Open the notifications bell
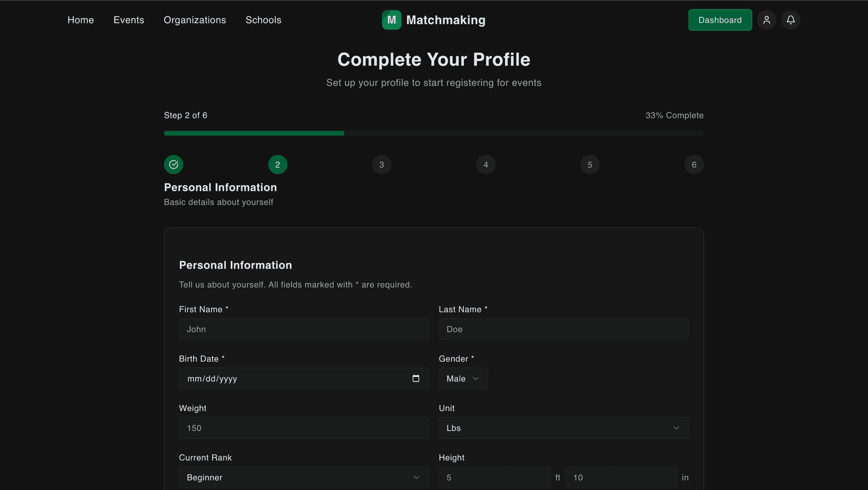868x490 pixels. 791,20
